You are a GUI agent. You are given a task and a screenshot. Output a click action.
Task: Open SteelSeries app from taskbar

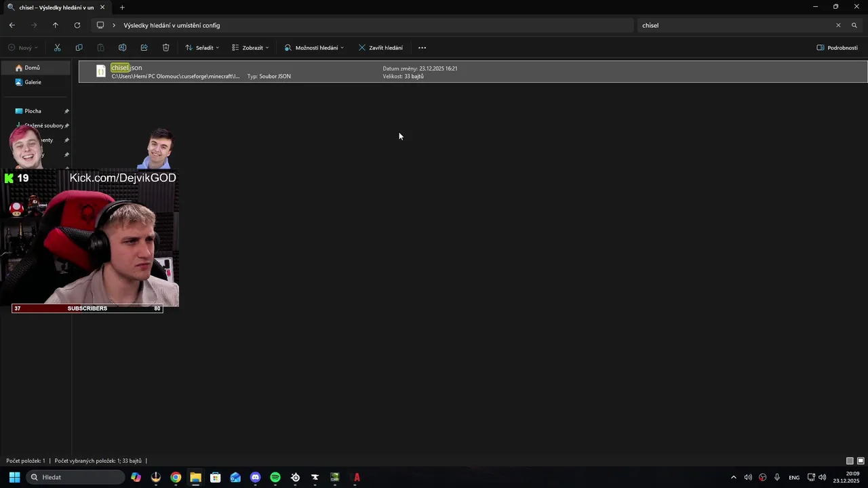tap(295, 477)
